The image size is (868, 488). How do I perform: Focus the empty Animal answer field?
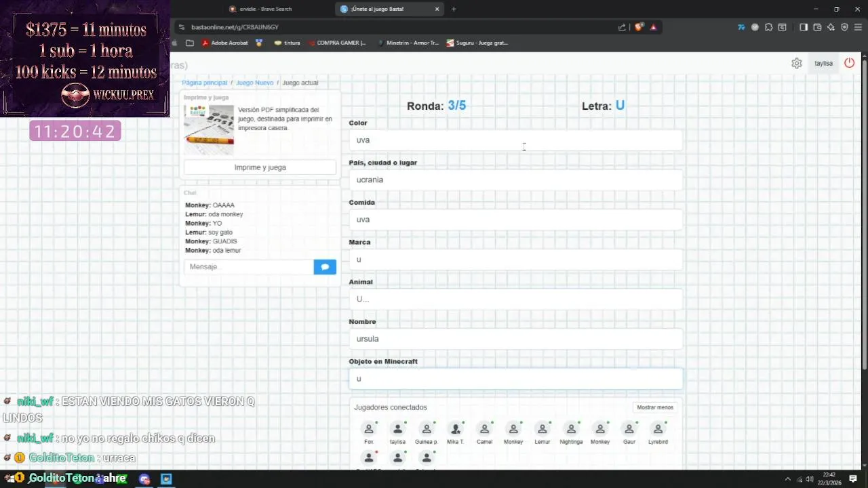tap(515, 299)
